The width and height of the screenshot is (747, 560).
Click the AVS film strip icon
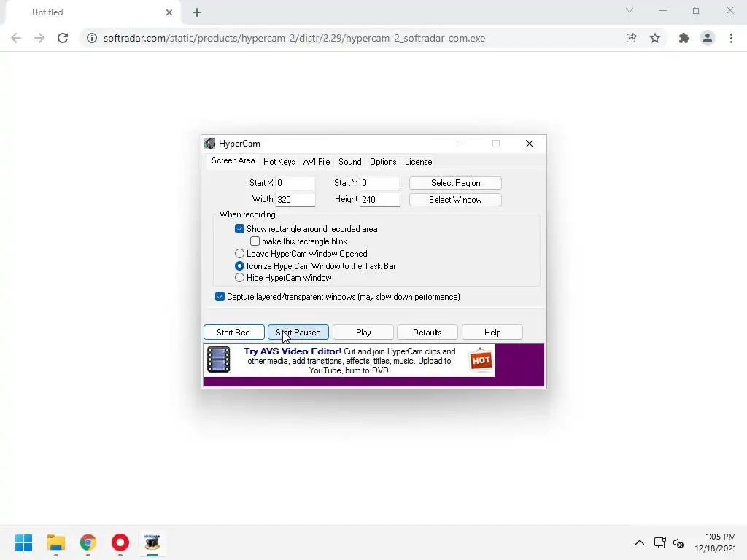[x=219, y=359]
